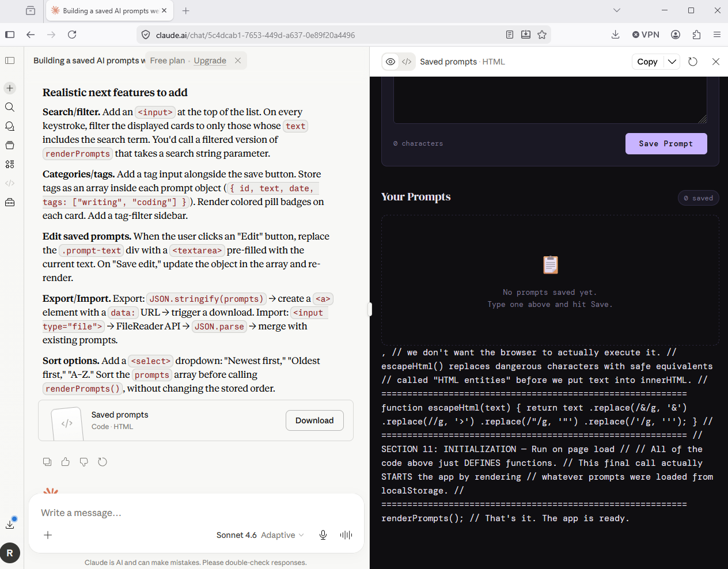Refresh the artifact preview
This screenshot has width=728, height=569.
click(x=693, y=62)
